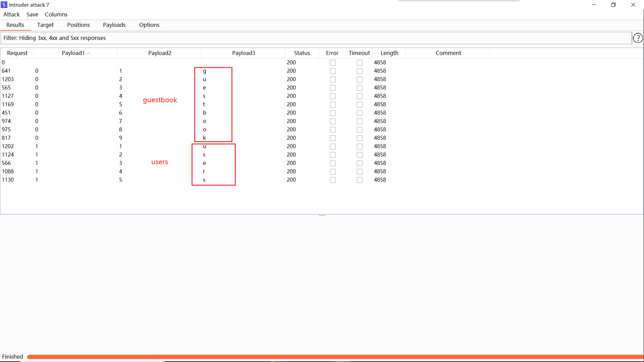644x362 pixels.
Task: Click the Intruder attack lightning icon in title bar
Action: point(4,5)
